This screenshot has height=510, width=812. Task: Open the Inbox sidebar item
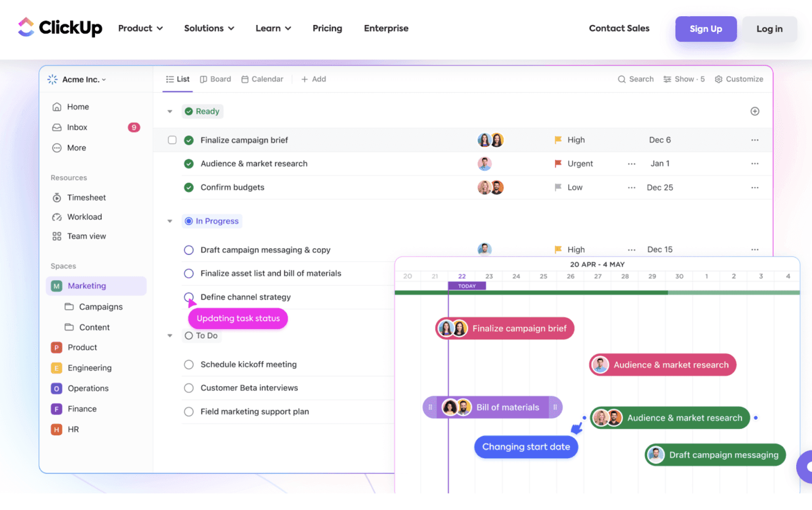70,127
